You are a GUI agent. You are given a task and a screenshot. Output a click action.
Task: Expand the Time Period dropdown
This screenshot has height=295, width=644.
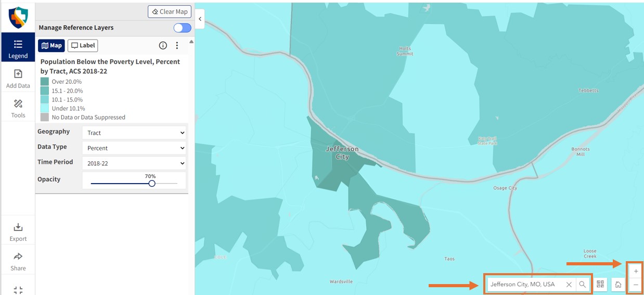coord(134,163)
